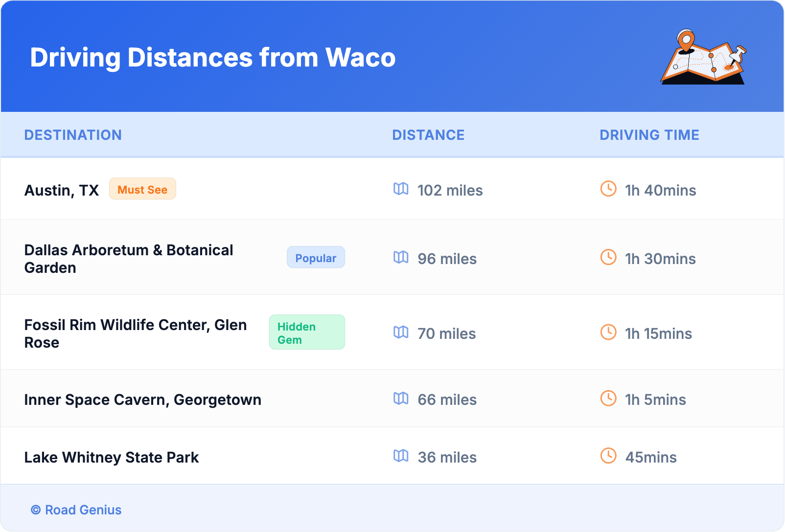Click the map icon beside 96 miles
The width and height of the screenshot is (785, 532).
(401, 257)
